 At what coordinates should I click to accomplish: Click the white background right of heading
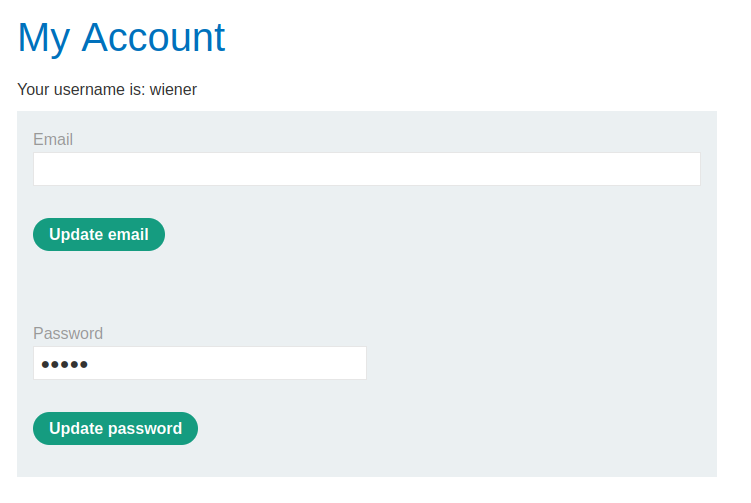click(x=480, y=38)
